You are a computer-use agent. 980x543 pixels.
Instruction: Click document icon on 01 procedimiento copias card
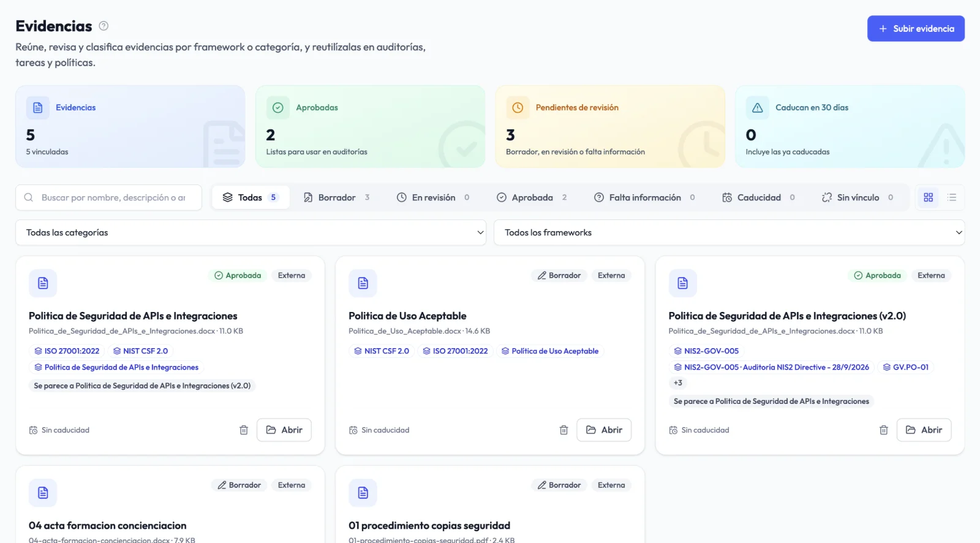(363, 493)
